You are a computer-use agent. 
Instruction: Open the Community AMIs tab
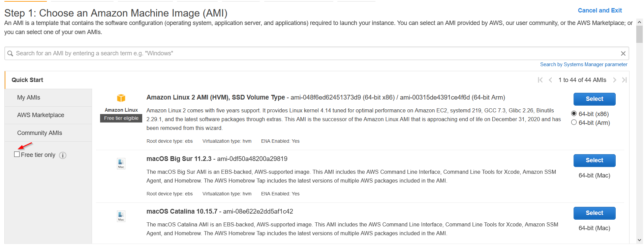(x=48, y=133)
